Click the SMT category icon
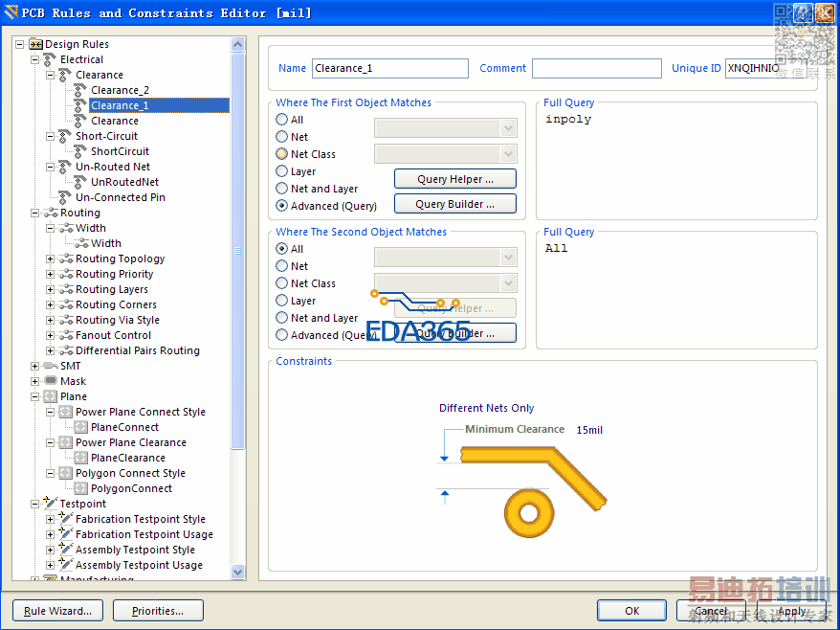This screenshot has width=840, height=630. (x=51, y=366)
